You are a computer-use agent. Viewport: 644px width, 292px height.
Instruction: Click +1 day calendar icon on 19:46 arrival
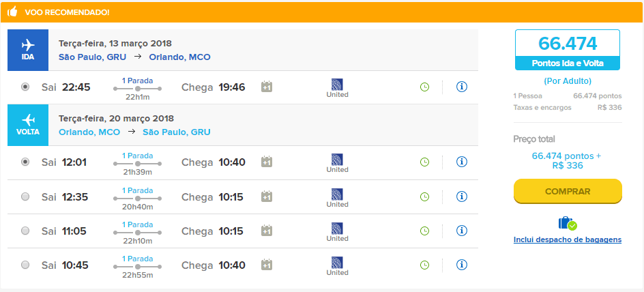[x=267, y=87]
